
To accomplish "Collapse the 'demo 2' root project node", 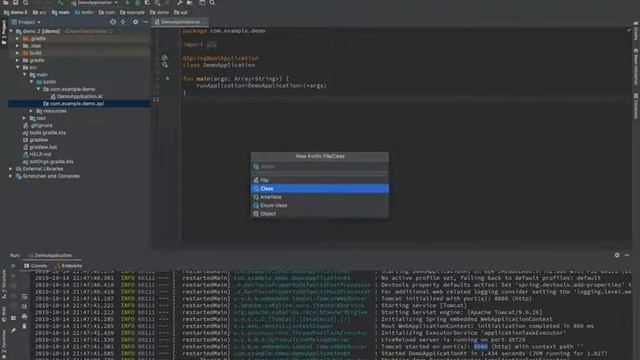I will pyautogui.click(x=11, y=31).
